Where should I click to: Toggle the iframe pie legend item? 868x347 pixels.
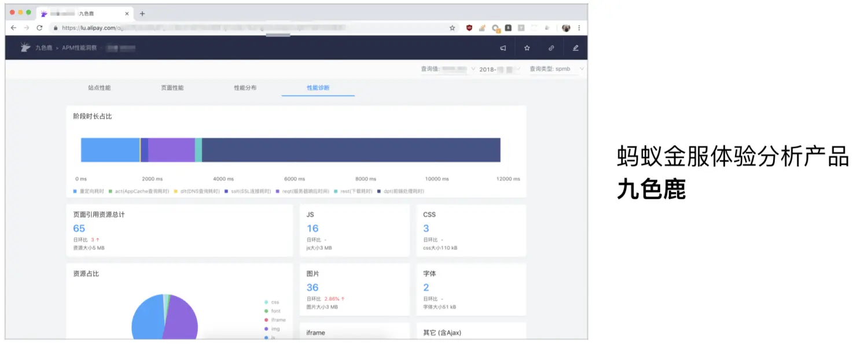(275, 320)
